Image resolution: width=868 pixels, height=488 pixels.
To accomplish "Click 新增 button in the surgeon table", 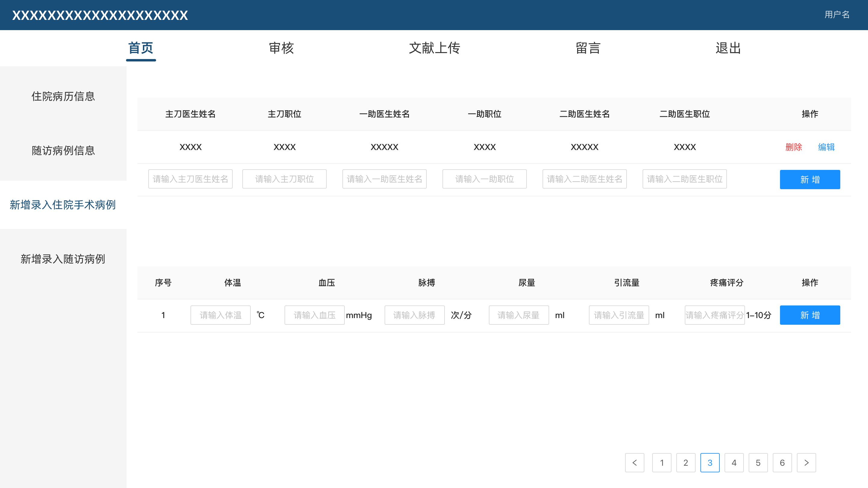I will pos(810,180).
